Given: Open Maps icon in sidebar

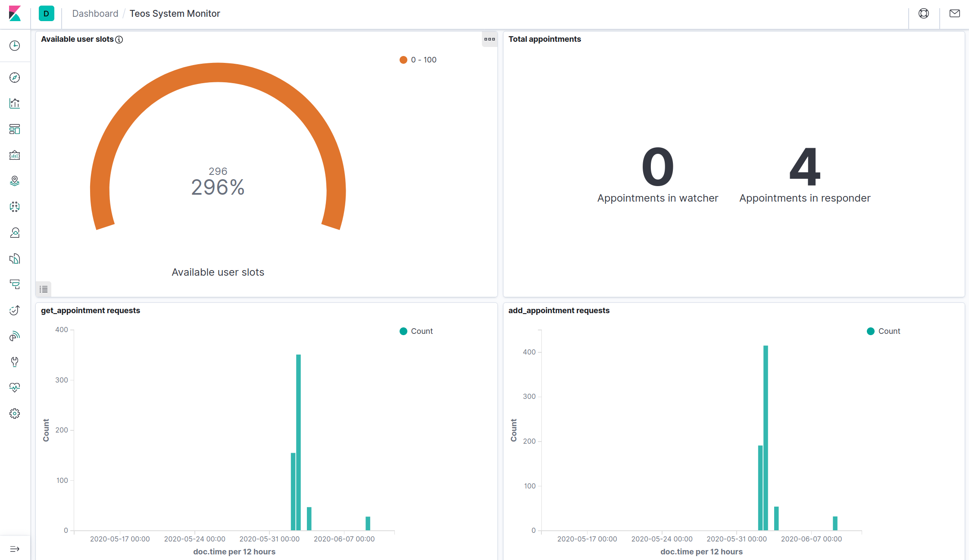Looking at the screenshot, I should click(x=15, y=181).
